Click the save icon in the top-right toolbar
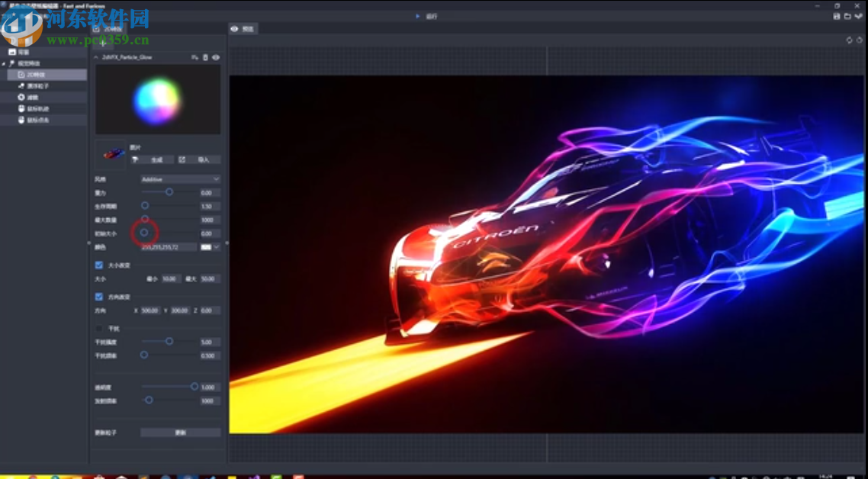Image resolution: width=868 pixels, height=479 pixels. point(837,16)
